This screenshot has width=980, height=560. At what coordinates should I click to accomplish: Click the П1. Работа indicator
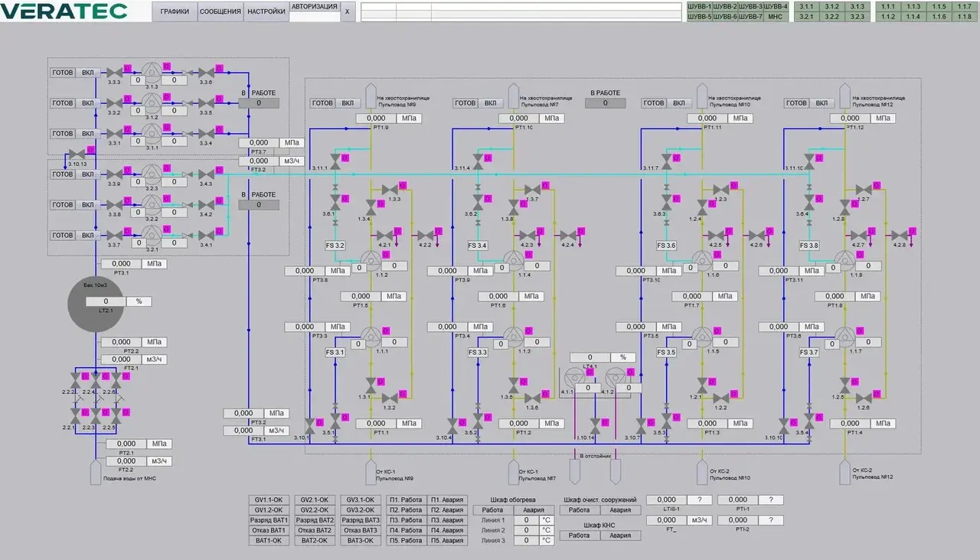(x=406, y=500)
